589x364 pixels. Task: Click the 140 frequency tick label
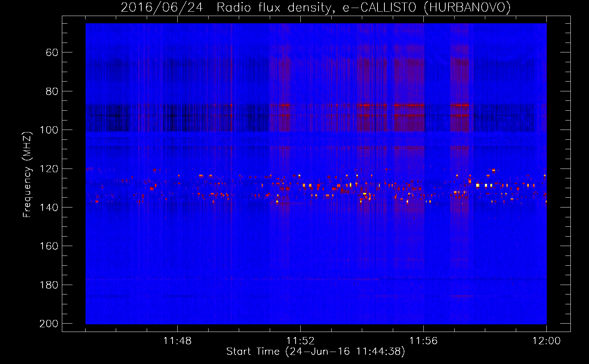(x=49, y=207)
